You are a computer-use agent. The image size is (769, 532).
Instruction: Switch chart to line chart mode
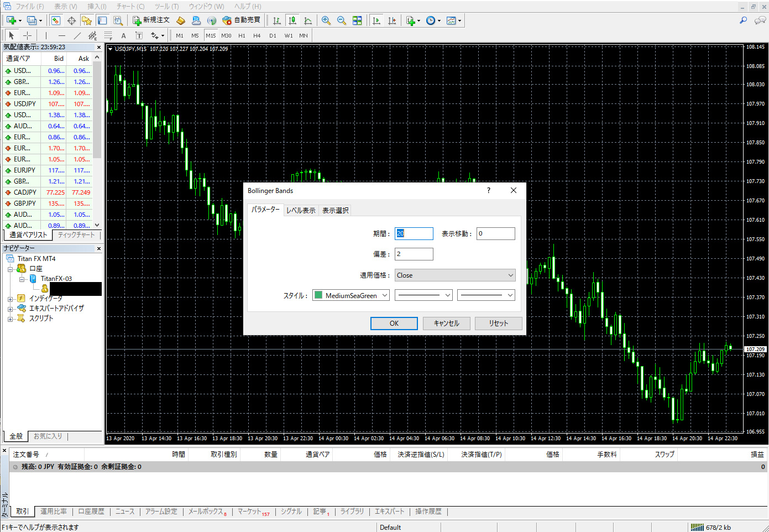308,20
